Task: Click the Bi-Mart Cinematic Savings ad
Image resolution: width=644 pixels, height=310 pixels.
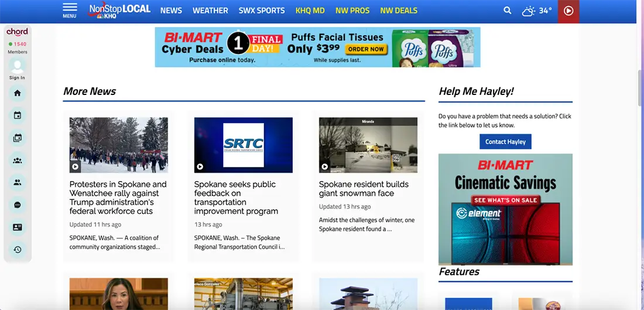Action: (x=506, y=209)
